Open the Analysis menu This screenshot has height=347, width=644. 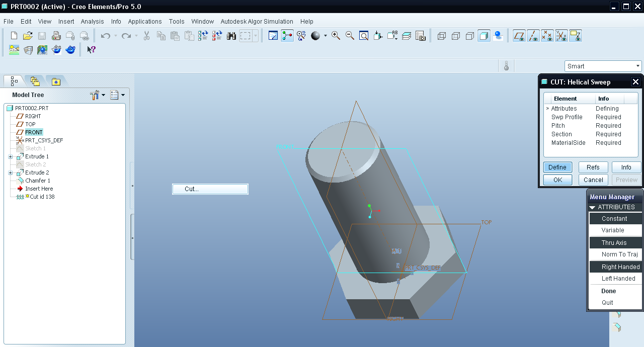tap(92, 22)
